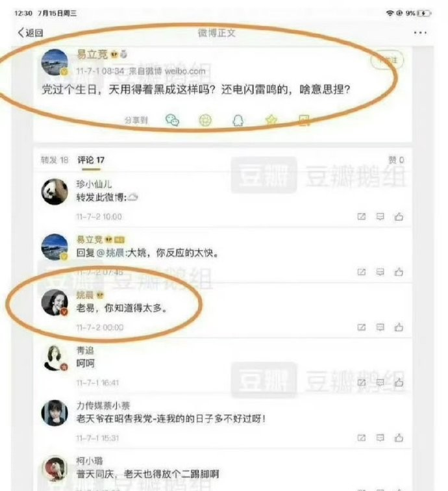The width and height of the screenshot is (448, 491).
Task: Like 珍小仙儿's comment with thumbs-up
Action: tap(399, 216)
